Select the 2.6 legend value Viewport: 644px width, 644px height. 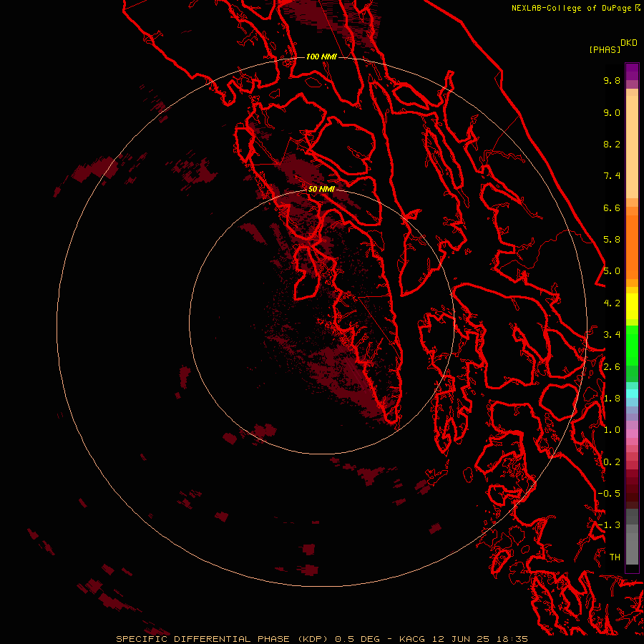(612, 367)
